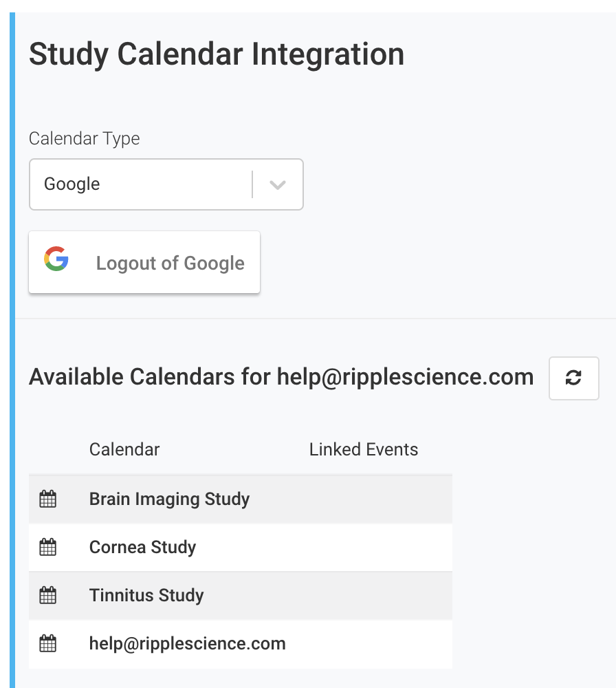The image size is (616, 688).
Task: Click the Google G logo
Action: (56, 259)
